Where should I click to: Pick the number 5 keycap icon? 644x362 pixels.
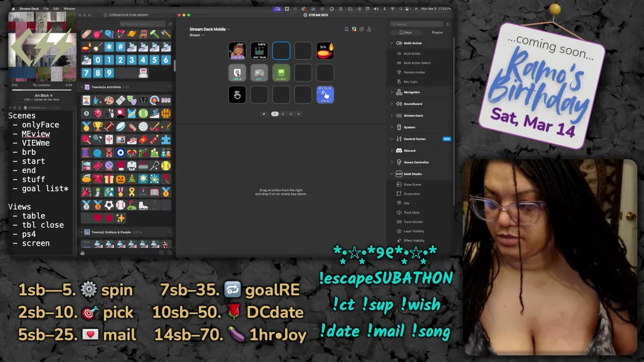click(x=154, y=60)
